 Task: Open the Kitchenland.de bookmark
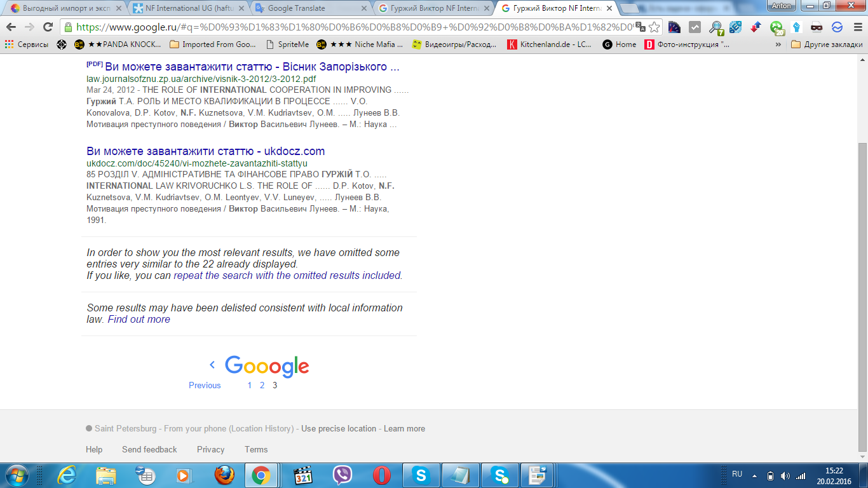(x=550, y=44)
